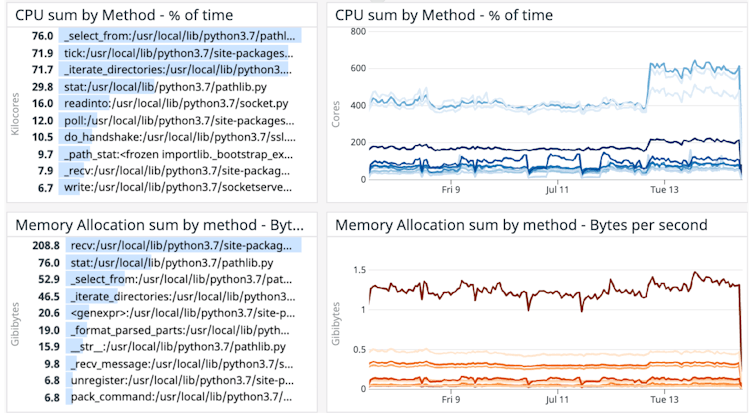Open the Memory Allocation Bytes per second title
This screenshot has width=753, height=413.
[521, 225]
